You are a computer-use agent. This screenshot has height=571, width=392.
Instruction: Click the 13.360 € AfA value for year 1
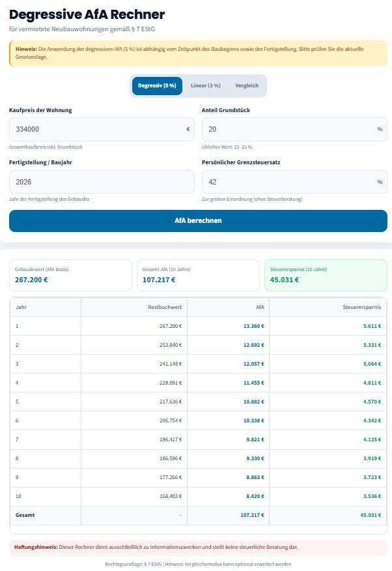pos(253,325)
